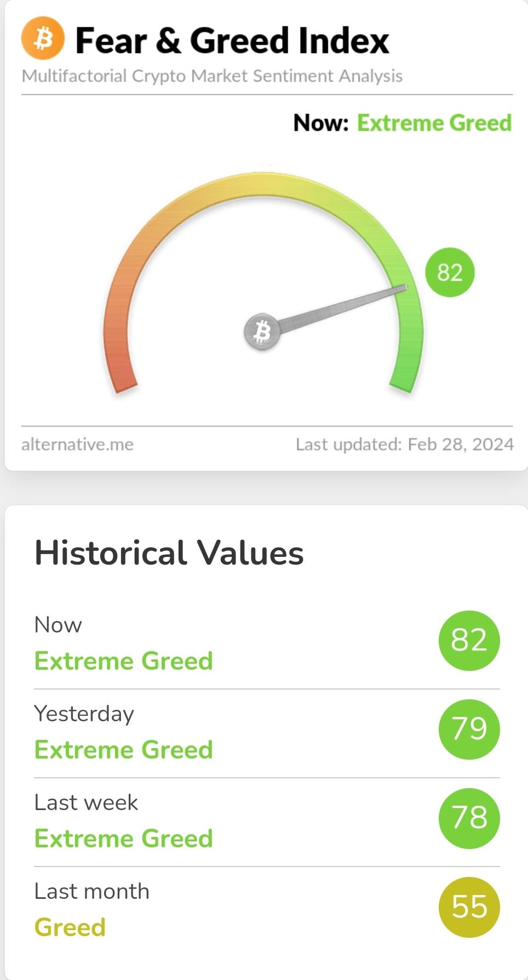Click the Last week label
Screen dimensions: 528x980
(86, 802)
